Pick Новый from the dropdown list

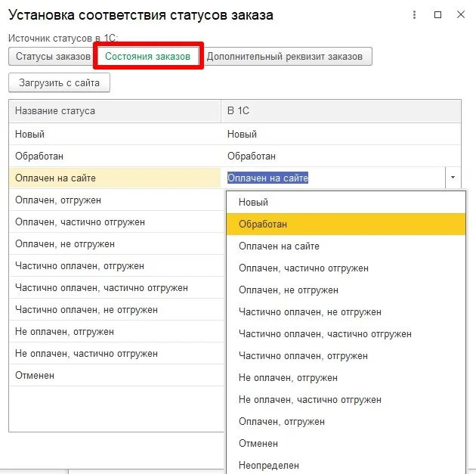[253, 203]
